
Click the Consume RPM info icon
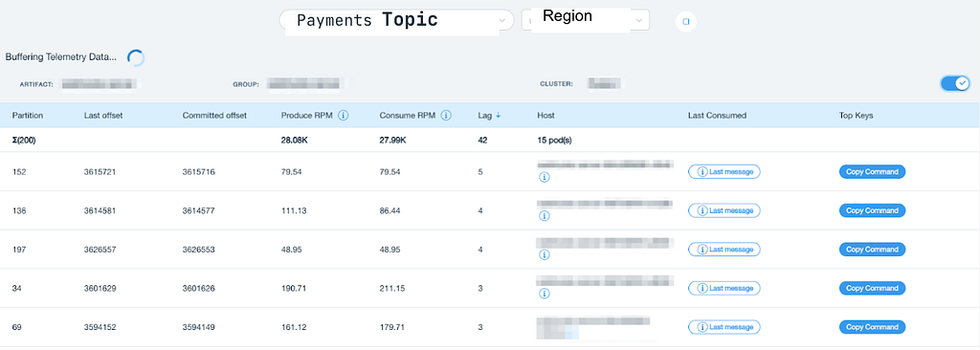pos(446,115)
